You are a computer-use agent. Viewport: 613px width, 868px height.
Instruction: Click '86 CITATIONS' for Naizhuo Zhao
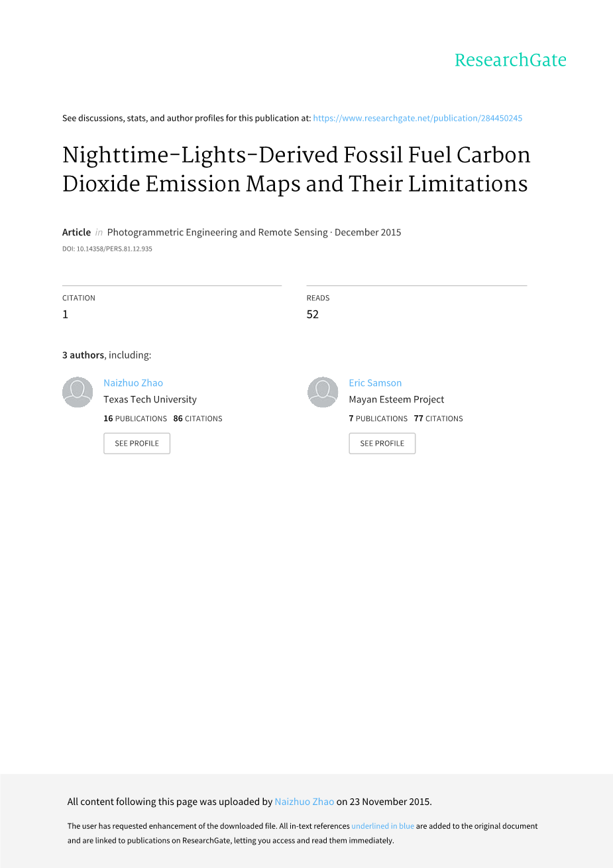pyautogui.click(x=197, y=418)
